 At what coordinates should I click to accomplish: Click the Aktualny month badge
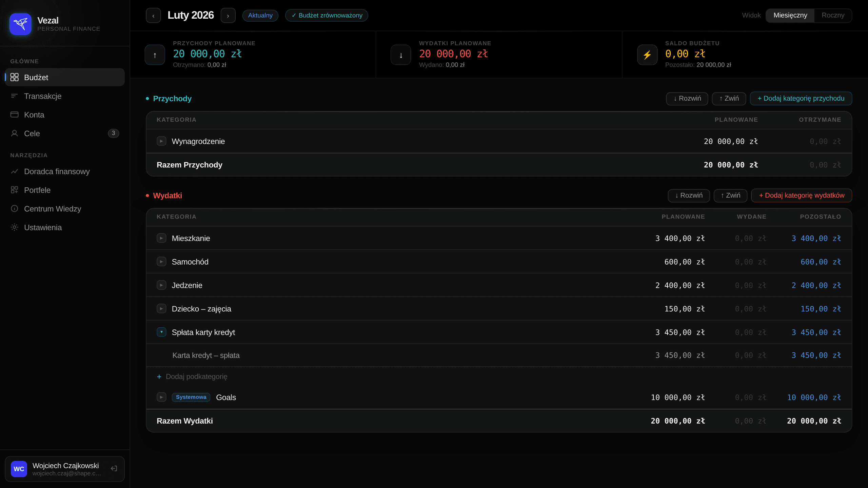pyautogui.click(x=260, y=16)
